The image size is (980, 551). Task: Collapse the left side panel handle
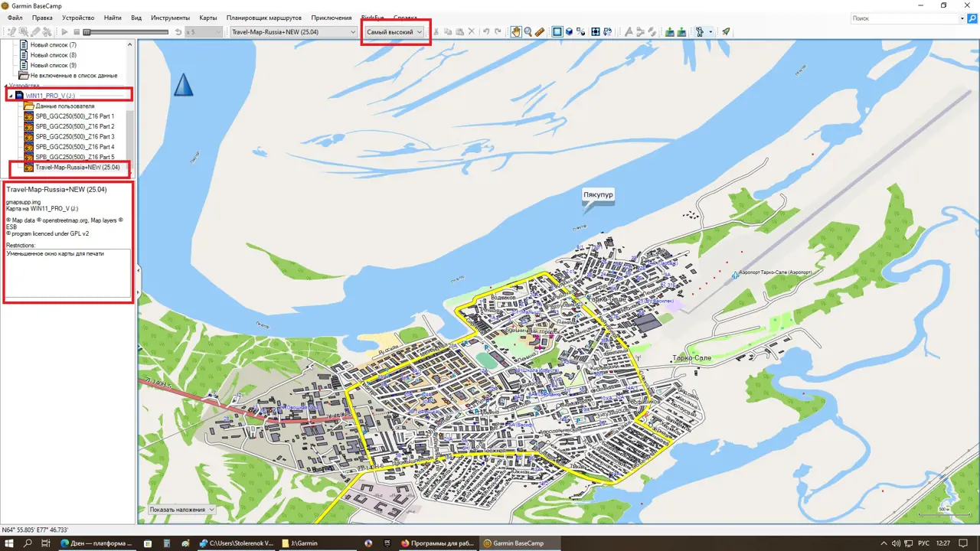tap(138, 269)
